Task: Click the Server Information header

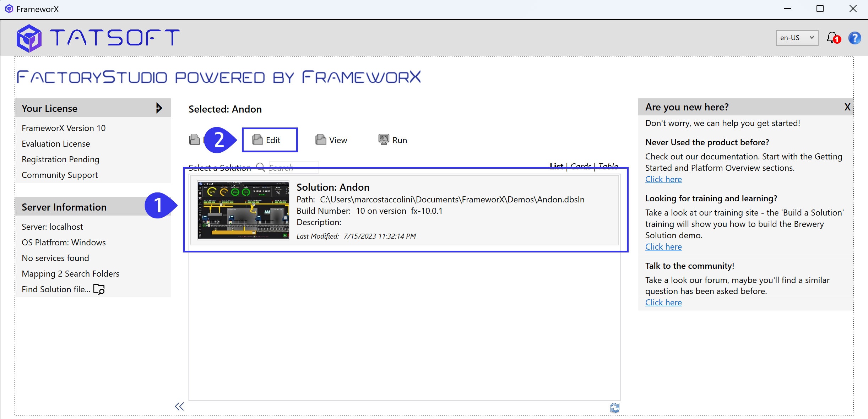Action: click(93, 207)
